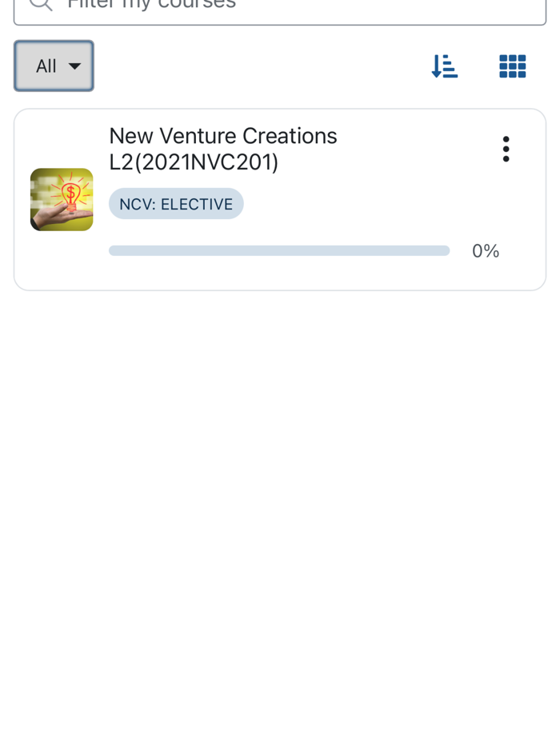The height and width of the screenshot is (747, 560).
Task: Open the course context menu for marking favourite
Action: 506,149
